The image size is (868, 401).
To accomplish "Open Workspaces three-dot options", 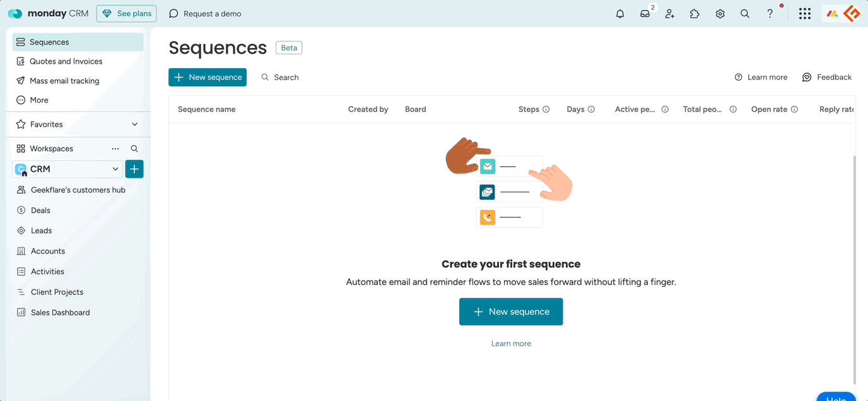I will (115, 149).
